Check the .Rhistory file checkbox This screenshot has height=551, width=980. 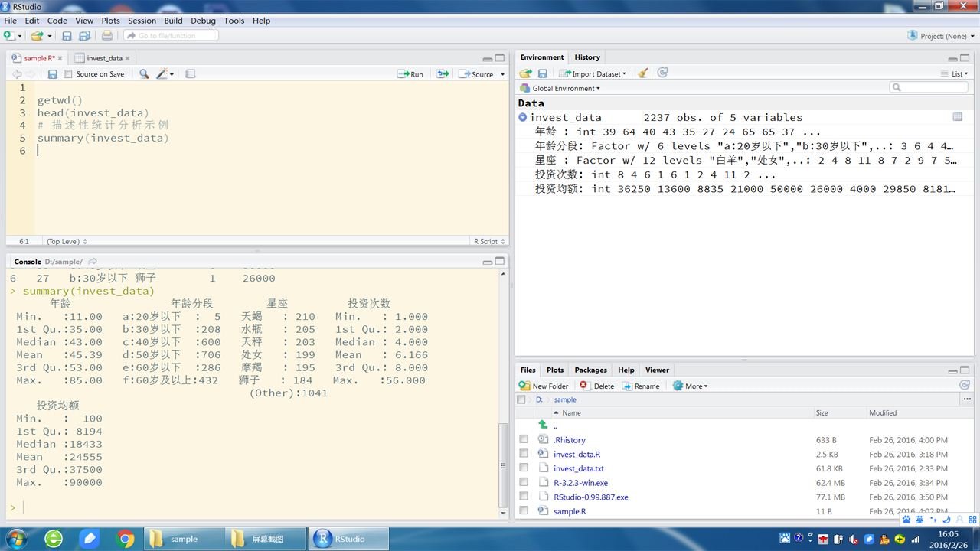[524, 440]
